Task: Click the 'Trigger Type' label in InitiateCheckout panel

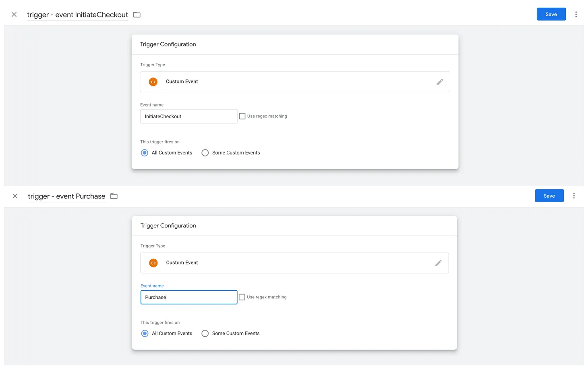Action: point(153,65)
